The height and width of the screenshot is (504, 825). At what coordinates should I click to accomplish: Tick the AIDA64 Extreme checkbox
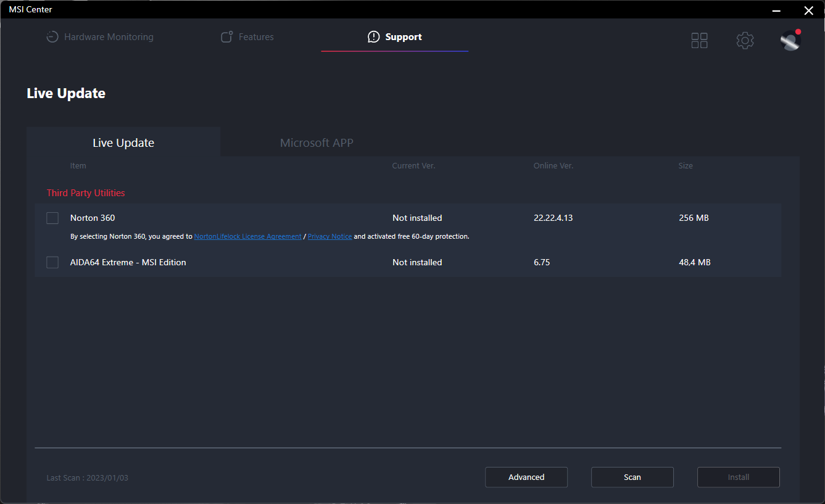[52, 262]
